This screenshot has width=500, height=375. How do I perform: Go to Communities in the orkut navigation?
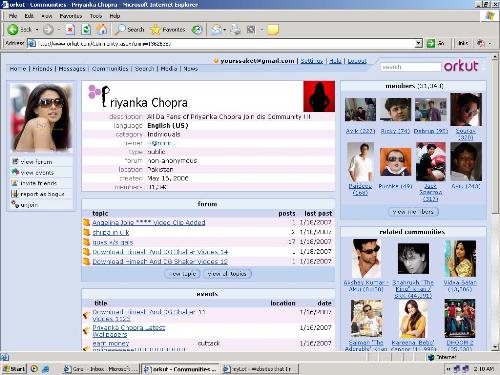110,68
